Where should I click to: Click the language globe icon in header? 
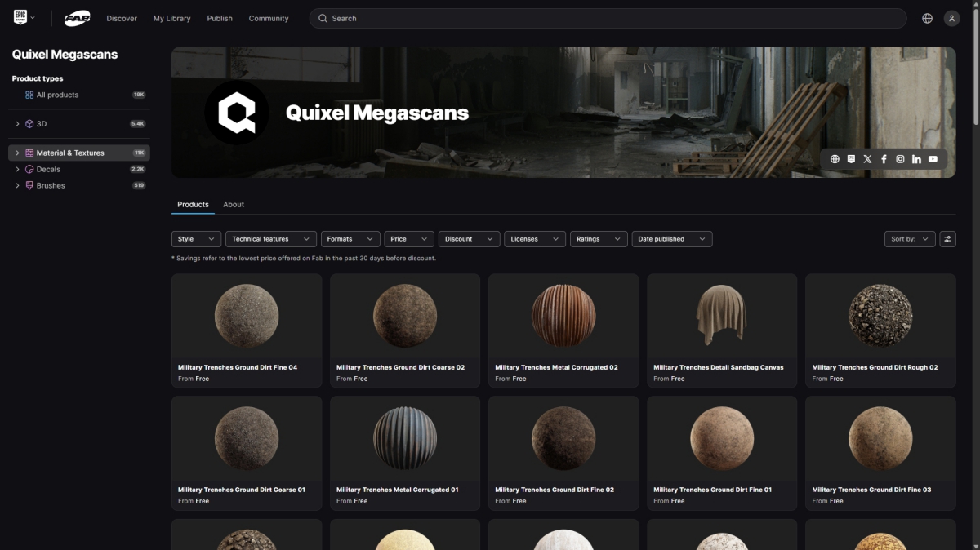point(927,18)
